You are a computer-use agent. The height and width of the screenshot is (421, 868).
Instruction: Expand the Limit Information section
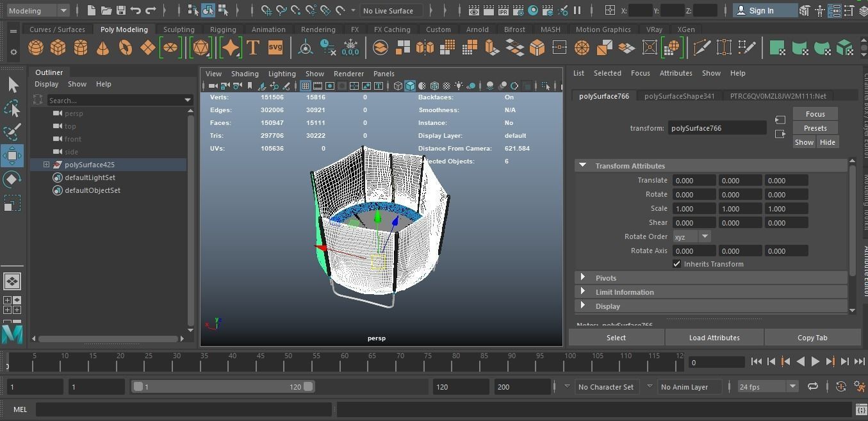(582, 292)
